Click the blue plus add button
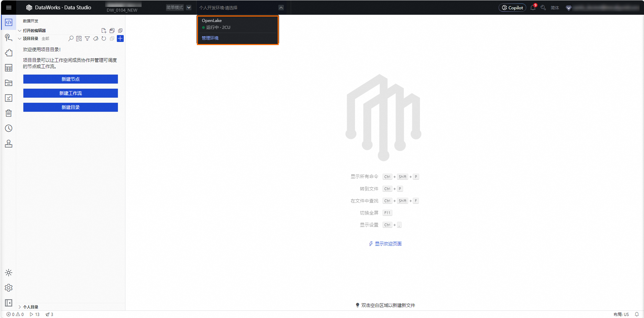The width and height of the screenshot is (644, 318). (120, 39)
